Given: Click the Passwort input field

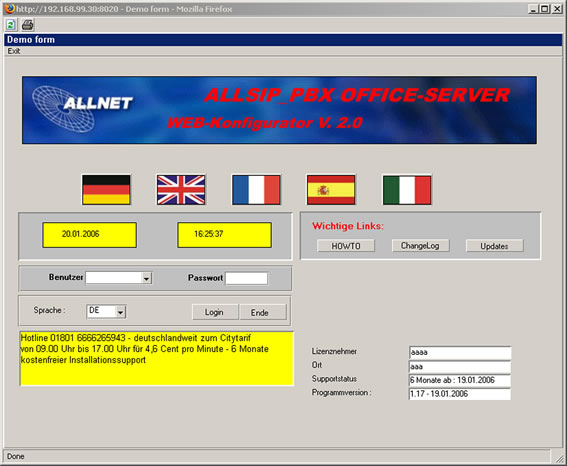Looking at the screenshot, I should click(247, 278).
